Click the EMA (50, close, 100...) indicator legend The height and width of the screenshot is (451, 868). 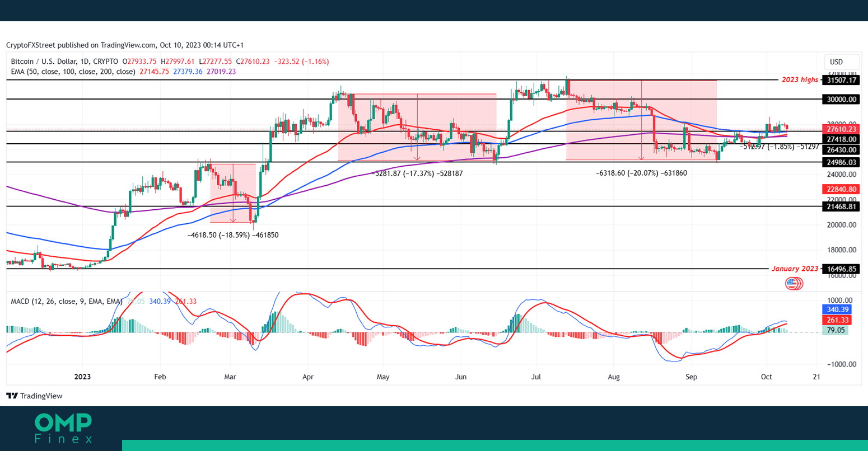(73, 72)
